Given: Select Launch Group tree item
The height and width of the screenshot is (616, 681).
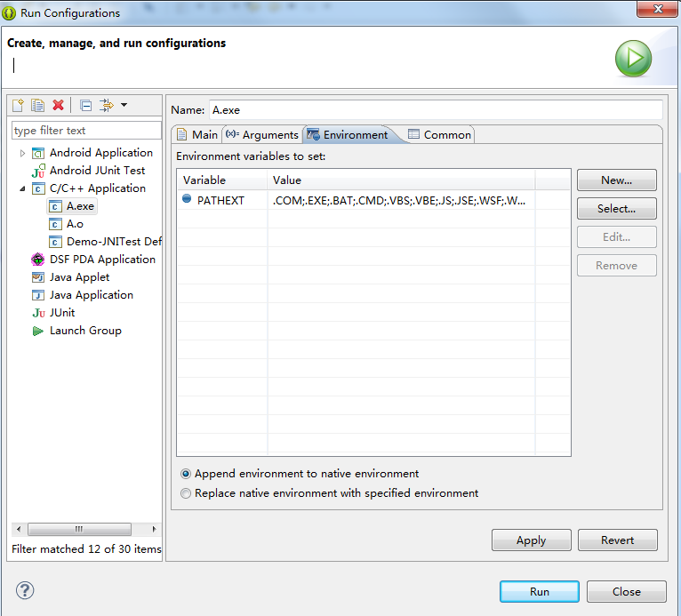Looking at the screenshot, I should pyautogui.click(x=76, y=332).
